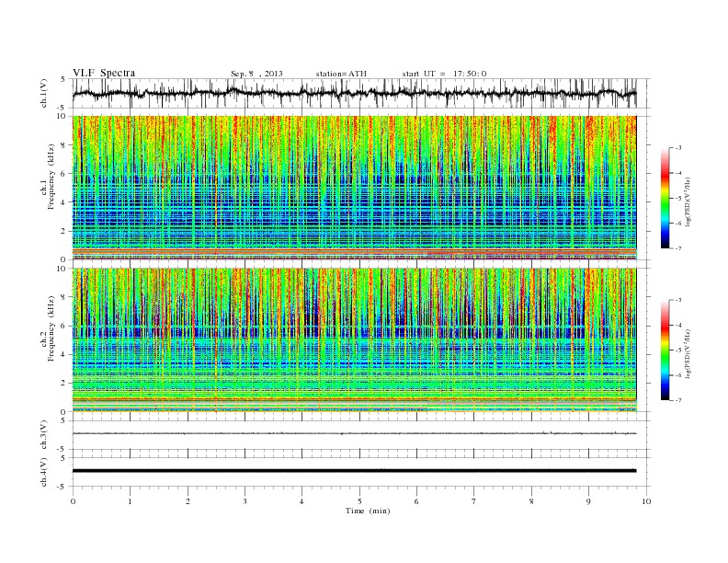Viewport: 728px width, 563px height.
Task: Click the "5" tick on the time axis
Action: point(359,501)
